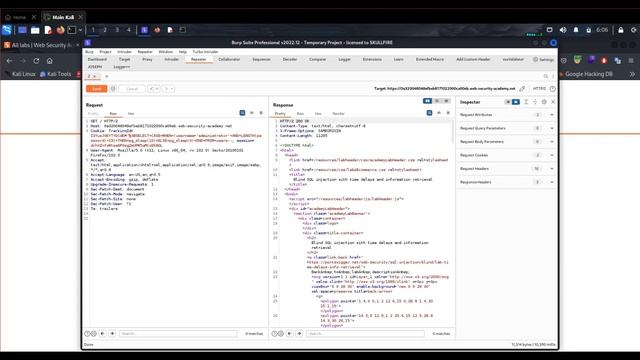Toggle Inspector docked-right layout icon

516,102
